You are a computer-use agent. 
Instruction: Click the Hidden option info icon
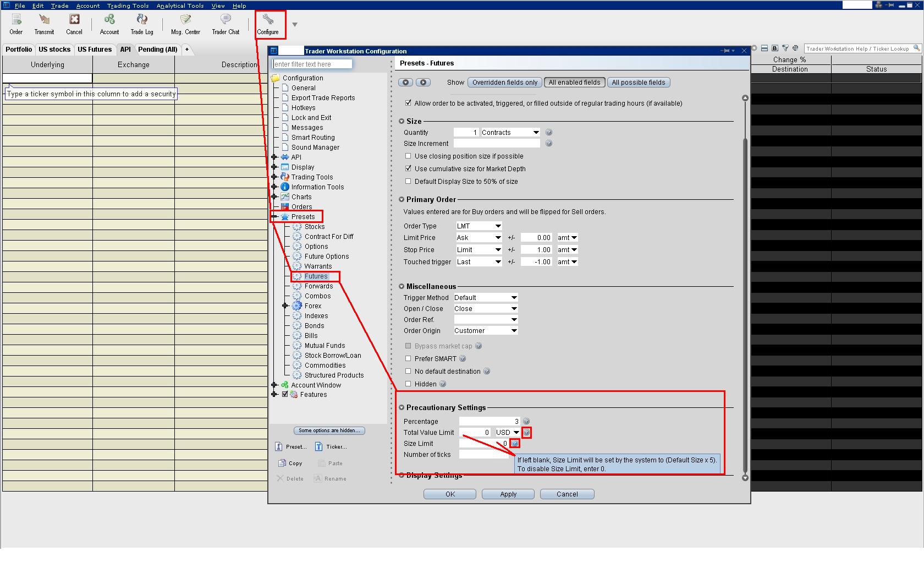(443, 384)
